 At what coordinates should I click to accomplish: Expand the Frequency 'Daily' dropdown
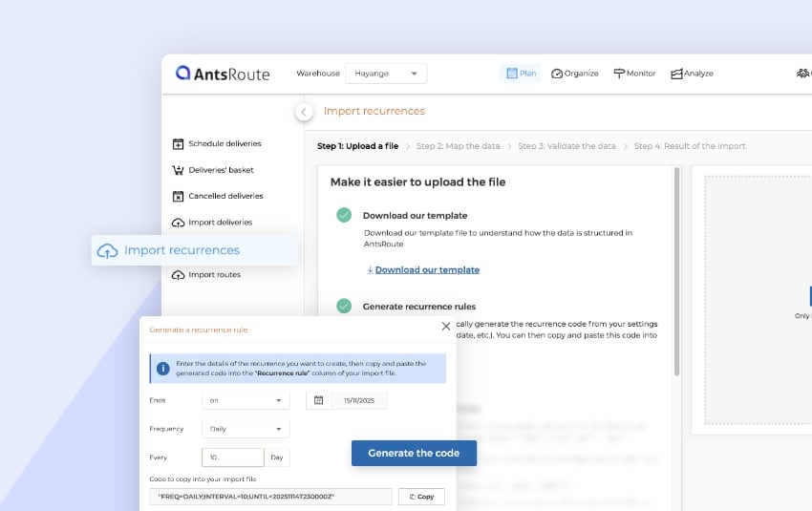[x=246, y=429]
